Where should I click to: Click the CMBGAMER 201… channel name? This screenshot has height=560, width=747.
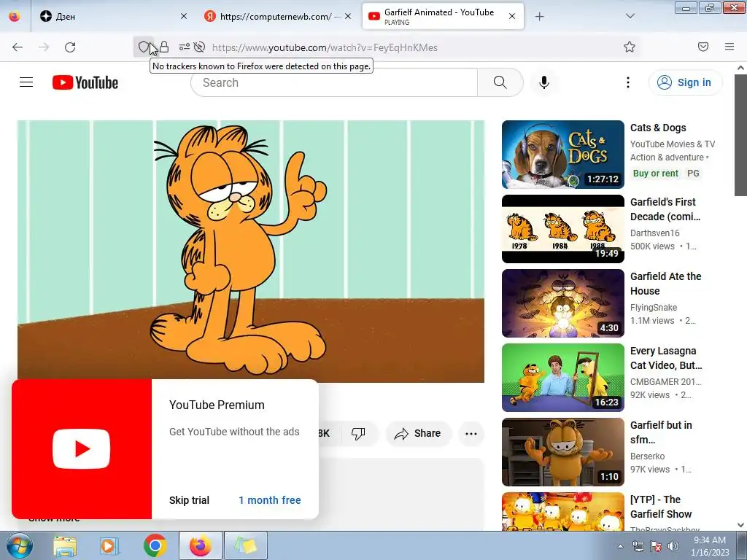[x=665, y=381]
